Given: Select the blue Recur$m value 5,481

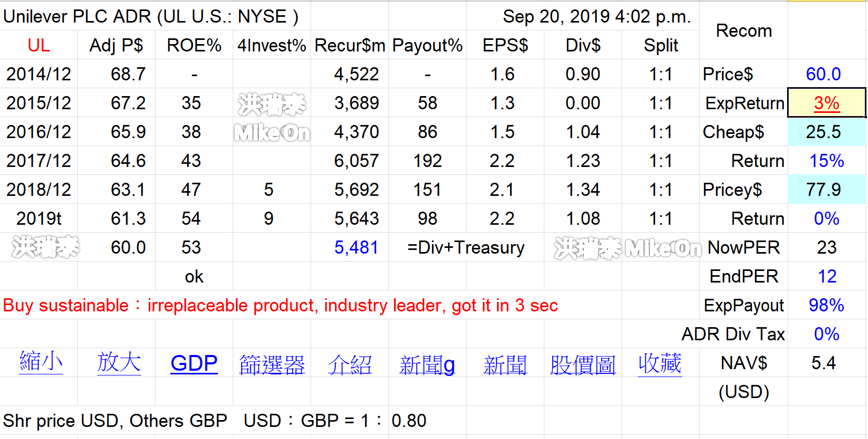Looking at the screenshot, I should click(x=356, y=247).
